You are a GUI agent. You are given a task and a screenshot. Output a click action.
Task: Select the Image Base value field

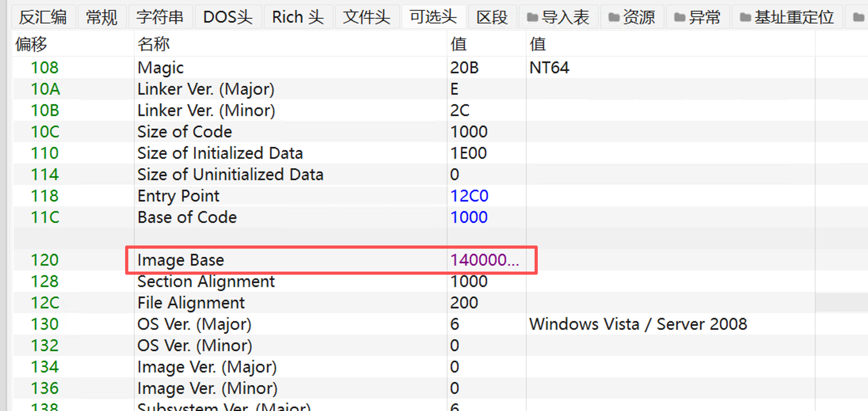[x=484, y=260]
